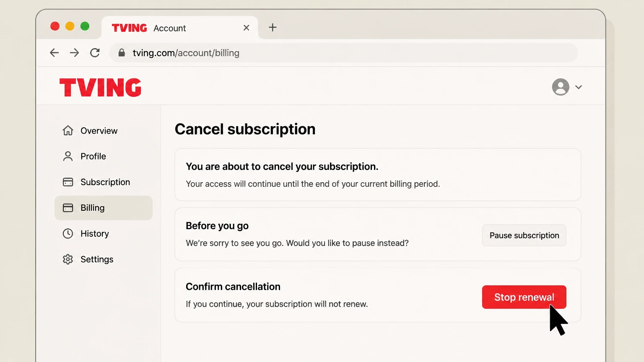Go to Subscription in sidebar
Screen dimensions: 644x362
(104, 182)
